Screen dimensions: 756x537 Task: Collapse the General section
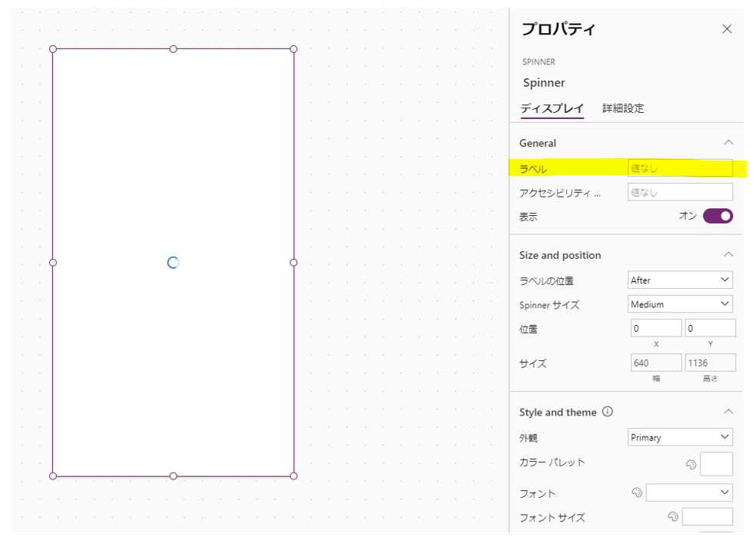tap(728, 143)
